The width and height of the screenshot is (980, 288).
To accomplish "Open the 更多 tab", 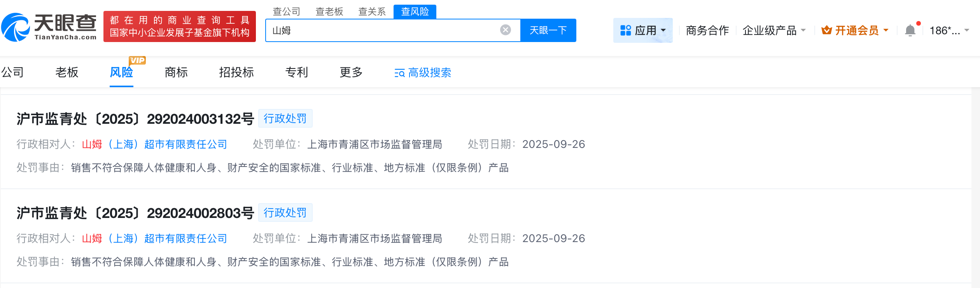I will [x=351, y=72].
